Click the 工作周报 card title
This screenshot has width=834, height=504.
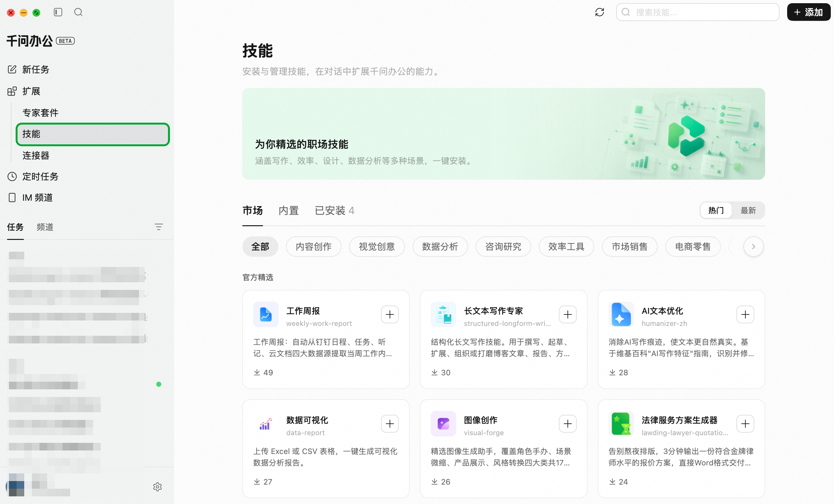tap(303, 311)
